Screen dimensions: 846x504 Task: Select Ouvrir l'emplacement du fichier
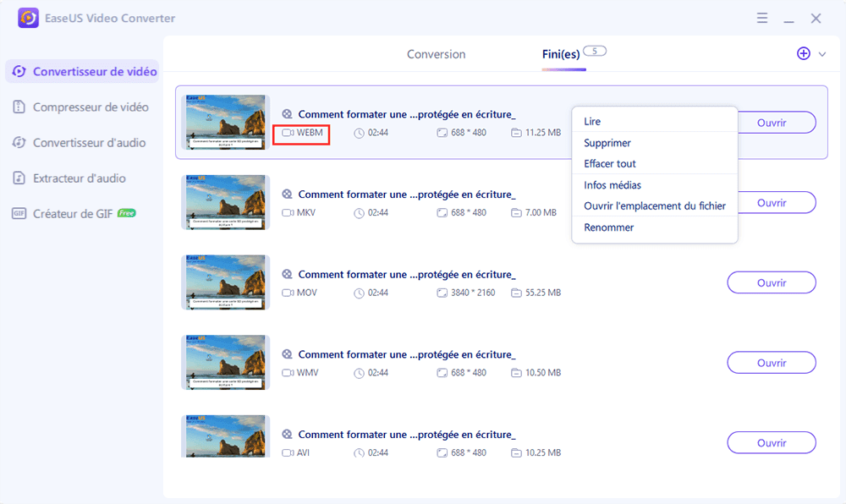(x=655, y=205)
